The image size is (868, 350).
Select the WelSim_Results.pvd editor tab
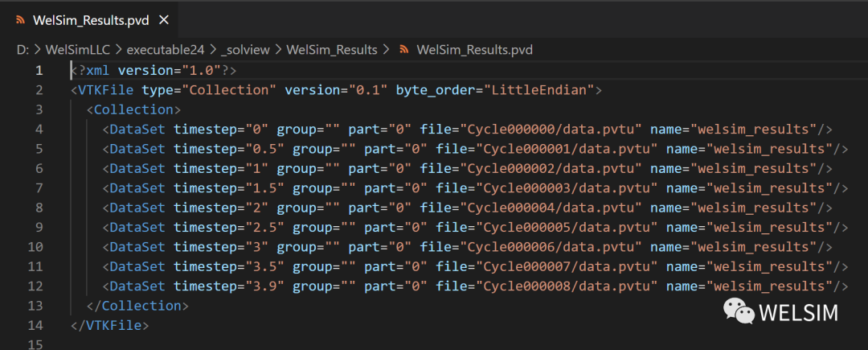tap(90, 20)
